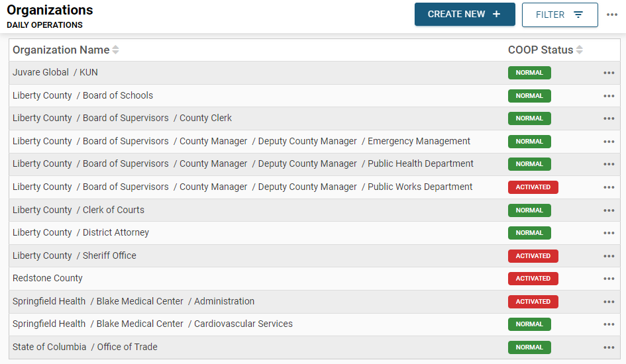Image resolution: width=626 pixels, height=364 pixels.
Task: Click the Normal status badge for Clerk of Courts
Action: 529,210
